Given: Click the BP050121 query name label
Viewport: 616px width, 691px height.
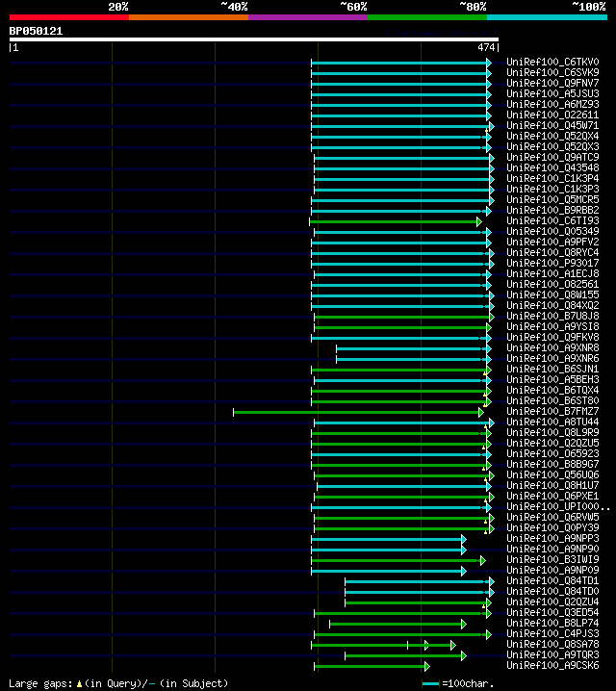Looking at the screenshot, I should (37, 32).
